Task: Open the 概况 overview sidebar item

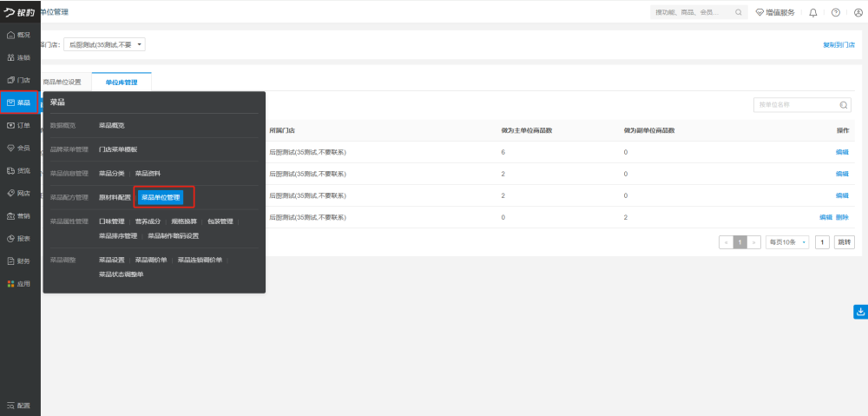Action: 19,35
